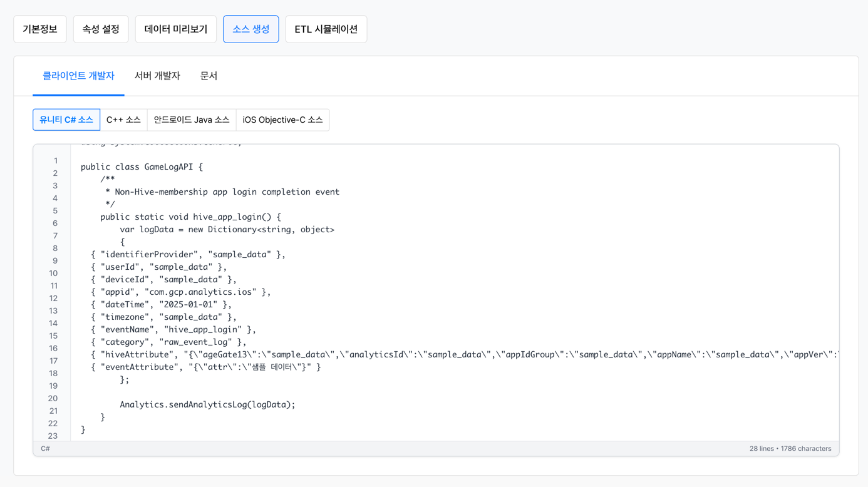Open the 기본정보 tab
868x487 pixels.
click(40, 29)
